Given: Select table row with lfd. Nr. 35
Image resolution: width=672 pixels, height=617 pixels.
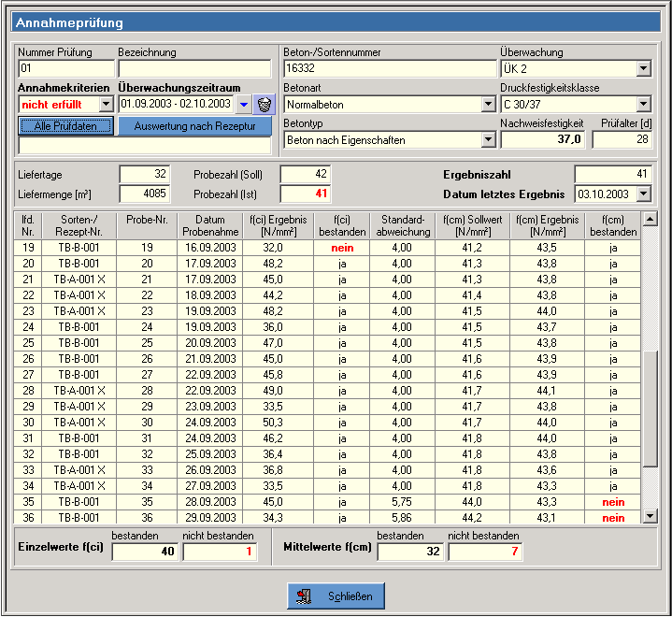Looking at the screenshot, I should pos(327,501).
